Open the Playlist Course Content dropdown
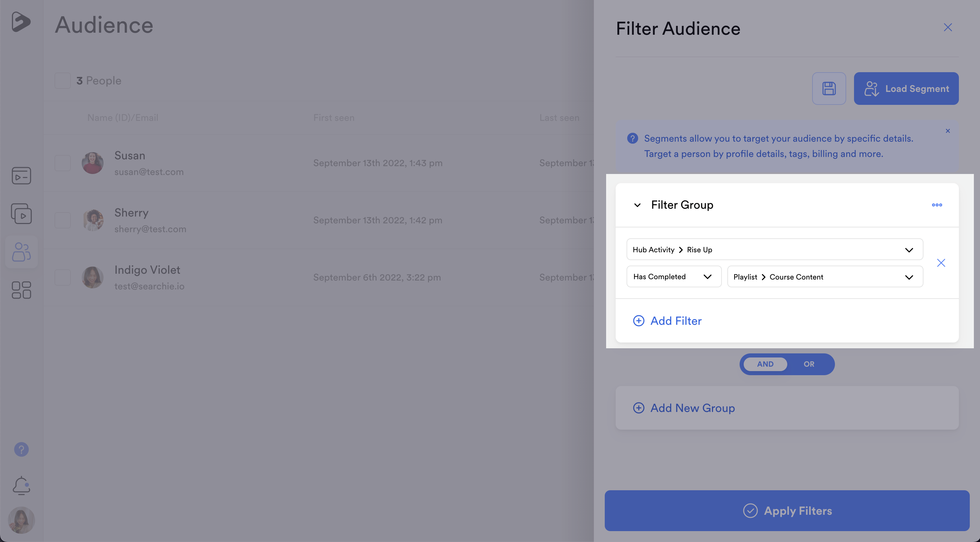The height and width of the screenshot is (542, 980). coord(824,277)
